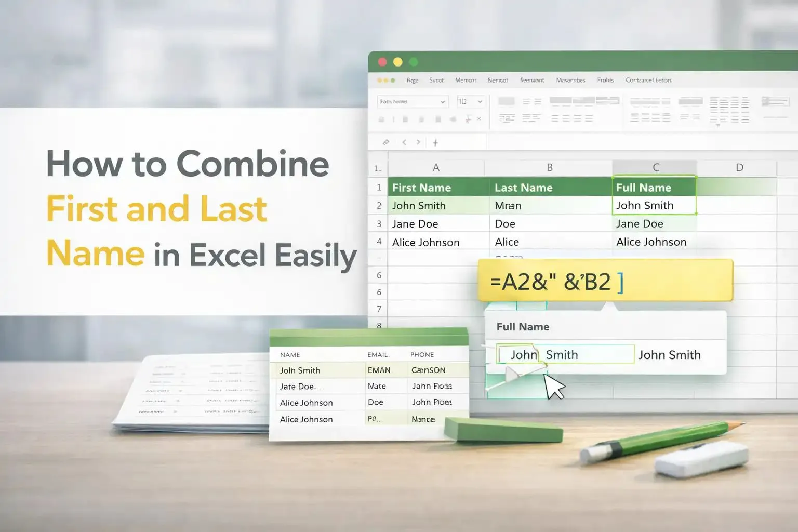Screen dimensions: 798x532
Task: Click the first align-lines icon right of font size
Action: click(x=531, y=102)
